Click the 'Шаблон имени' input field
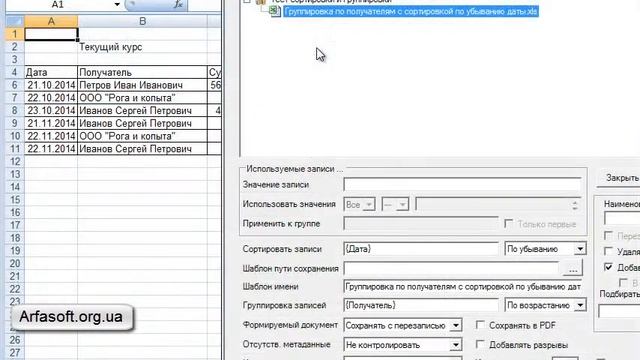 coord(462,287)
